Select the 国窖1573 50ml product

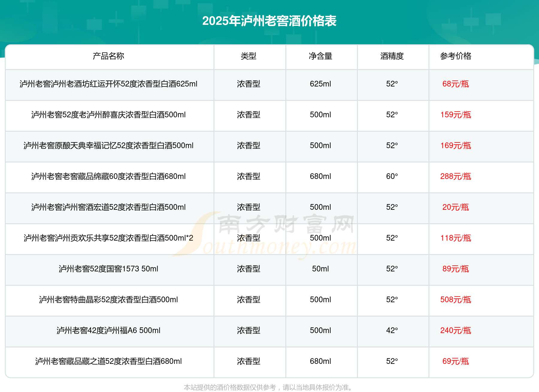[108, 269]
